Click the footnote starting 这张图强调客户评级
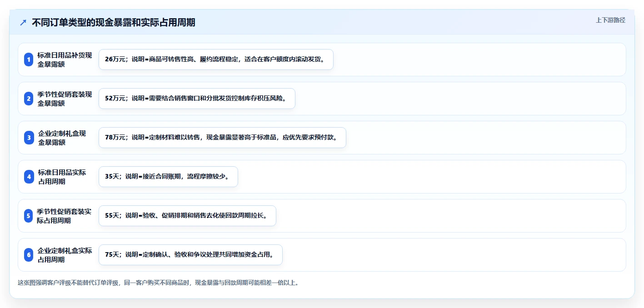The width and height of the screenshot is (644, 308). pos(158,283)
